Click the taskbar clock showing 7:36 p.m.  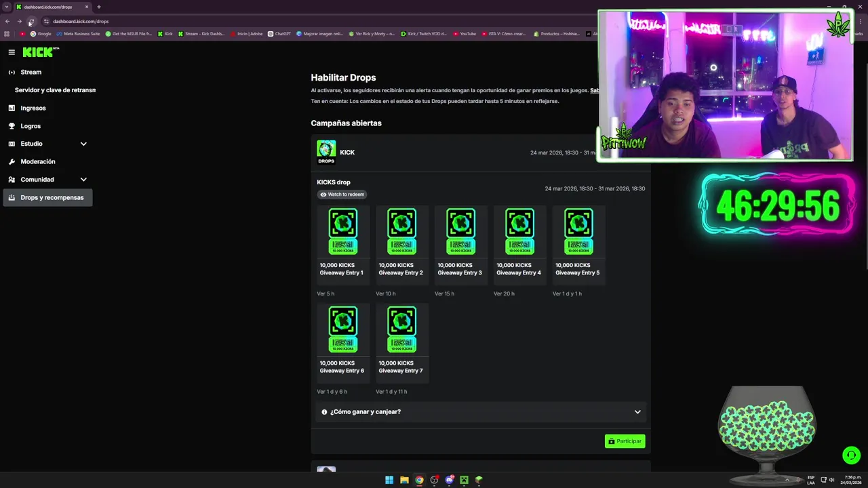point(852,480)
